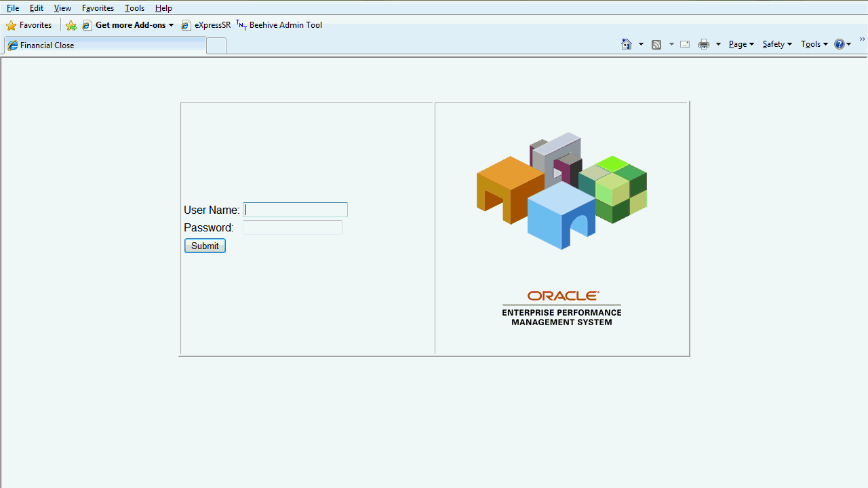Open the Tools command bar dropdown
The image size is (868, 488).
pos(814,44)
